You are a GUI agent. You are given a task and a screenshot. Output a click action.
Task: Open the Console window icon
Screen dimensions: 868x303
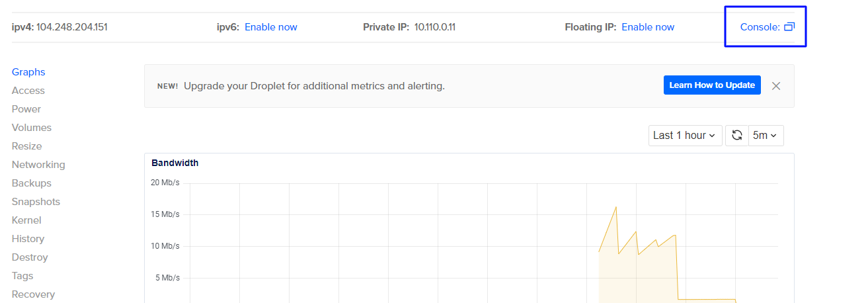click(x=789, y=27)
